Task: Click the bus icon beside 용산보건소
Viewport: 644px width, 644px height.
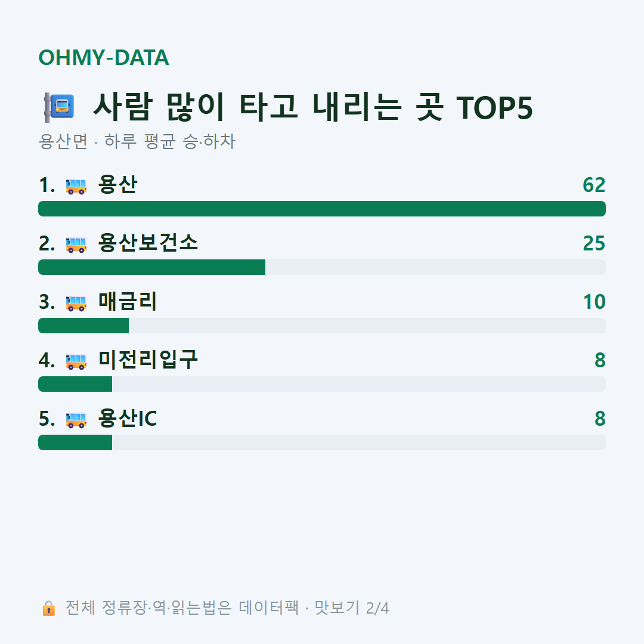Action: point(76,244)
